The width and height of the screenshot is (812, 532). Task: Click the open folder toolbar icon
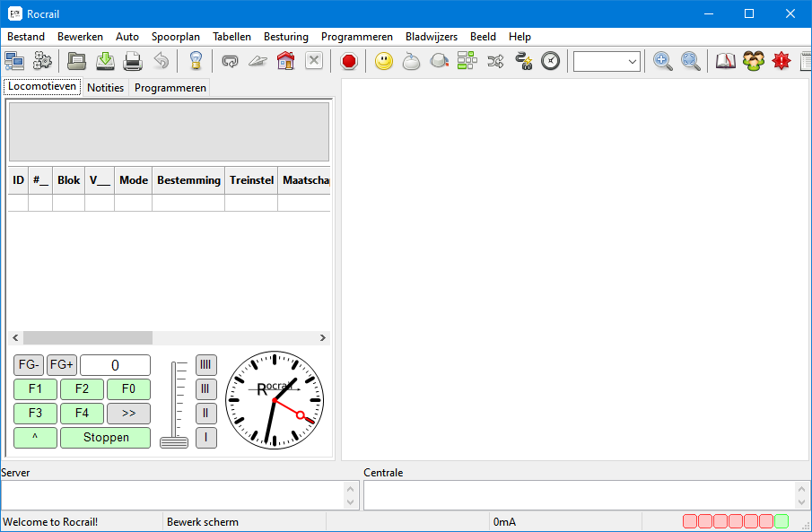(77, 61)
